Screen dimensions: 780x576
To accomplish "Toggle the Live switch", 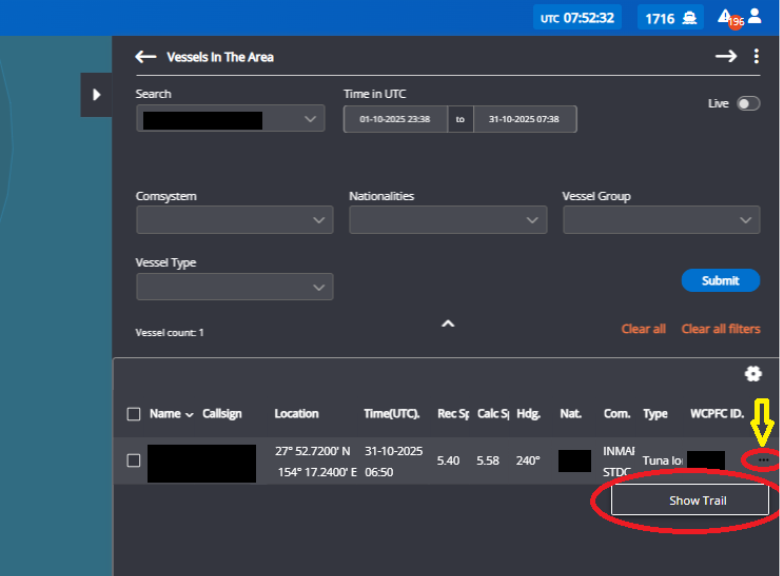I will coord(748,103).
